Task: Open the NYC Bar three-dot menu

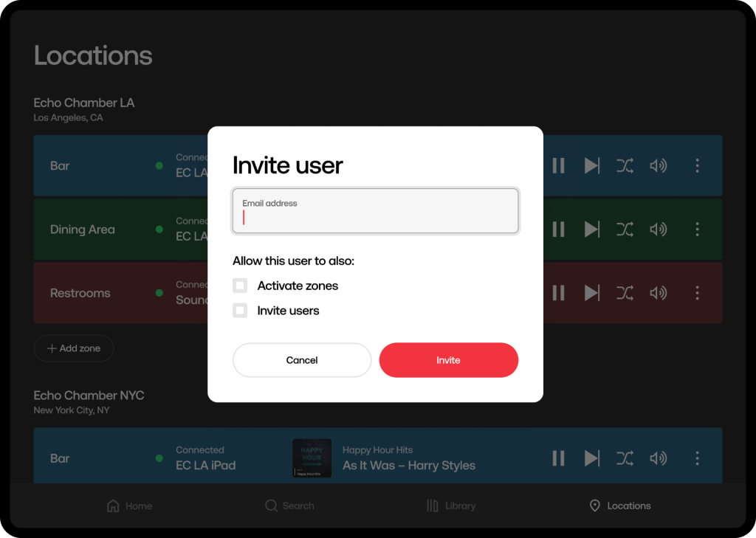Action: pos(697,458)
